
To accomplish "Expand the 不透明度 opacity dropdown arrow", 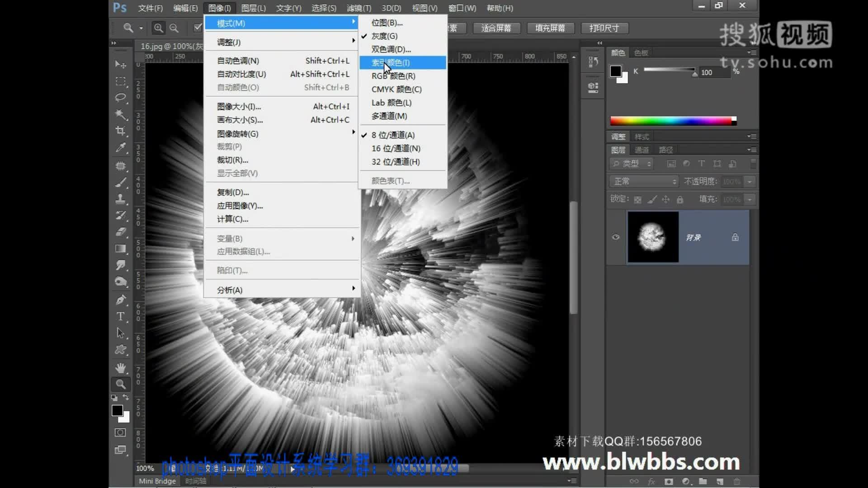I will [750, 182].
